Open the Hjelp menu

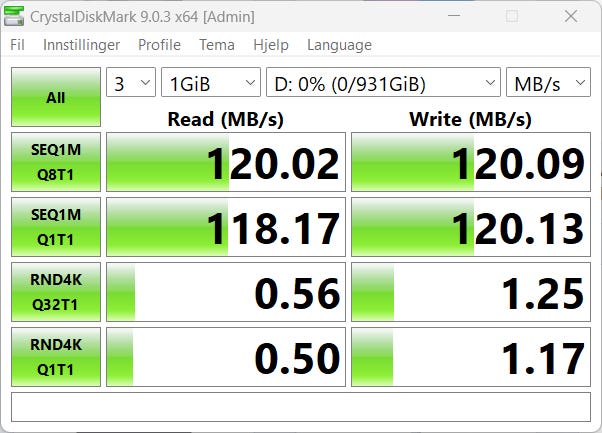pos(271,45)
